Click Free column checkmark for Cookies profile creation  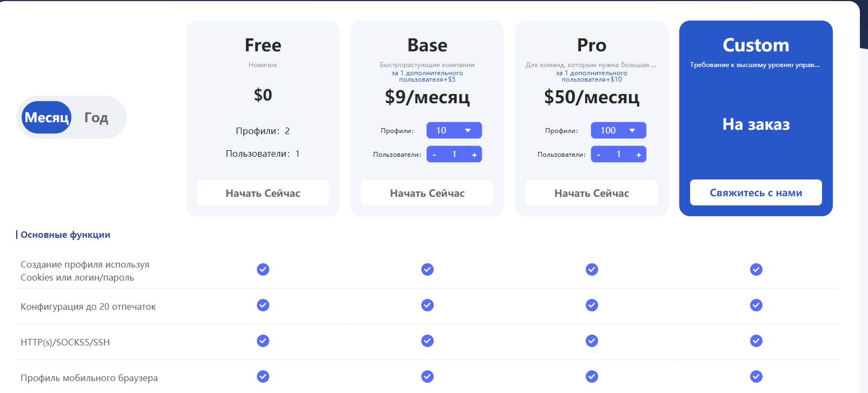pos(263,269)
